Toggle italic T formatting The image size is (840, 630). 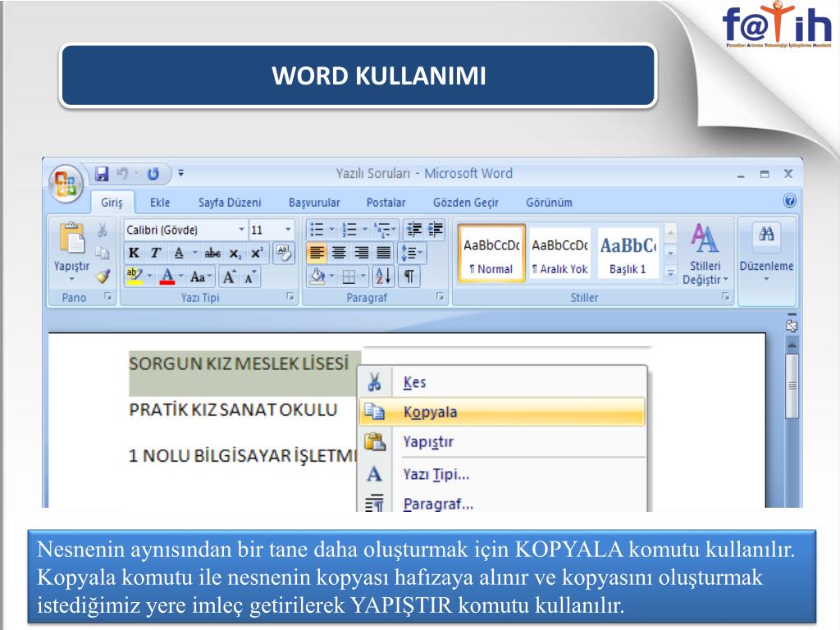point(156,253)
